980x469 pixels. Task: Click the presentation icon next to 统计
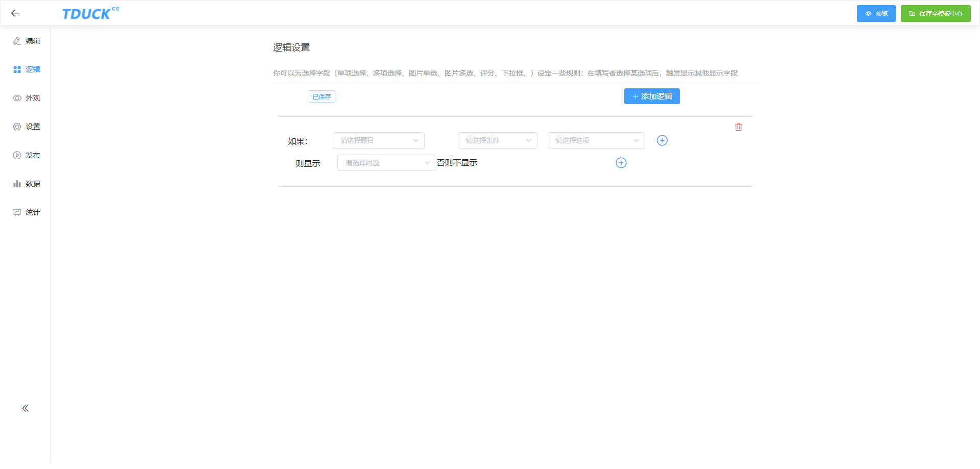pyautogui.click(x=17, y=212)
